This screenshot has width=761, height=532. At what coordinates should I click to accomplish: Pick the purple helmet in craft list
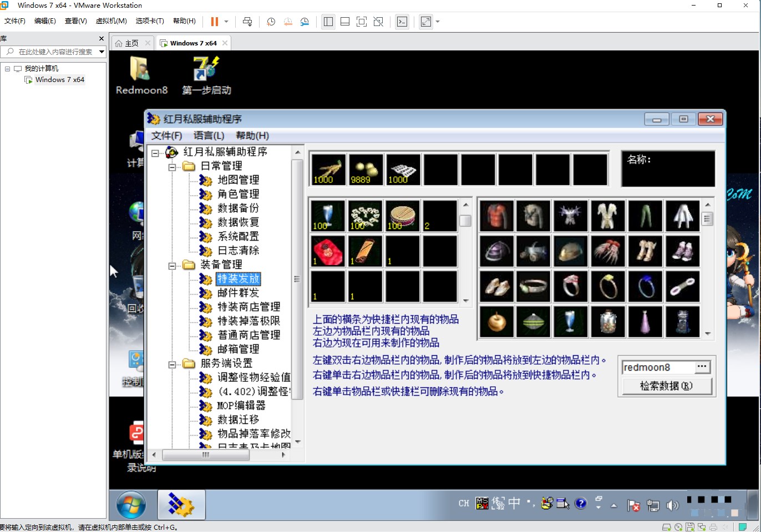coord(496,251)
